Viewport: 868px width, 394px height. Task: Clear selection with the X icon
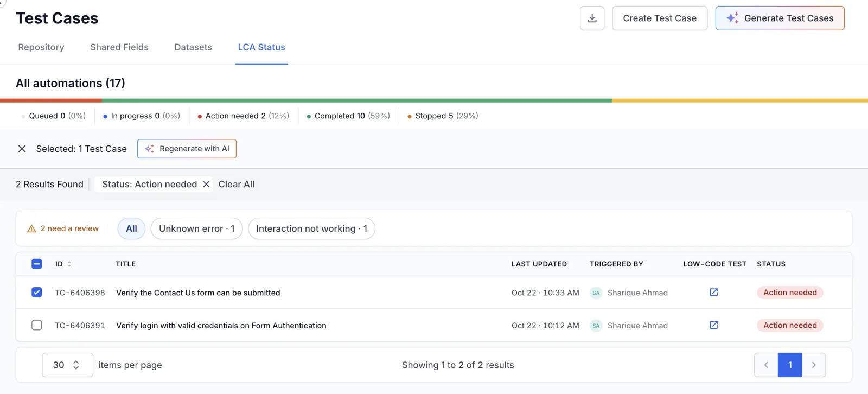tap(22, 149)
